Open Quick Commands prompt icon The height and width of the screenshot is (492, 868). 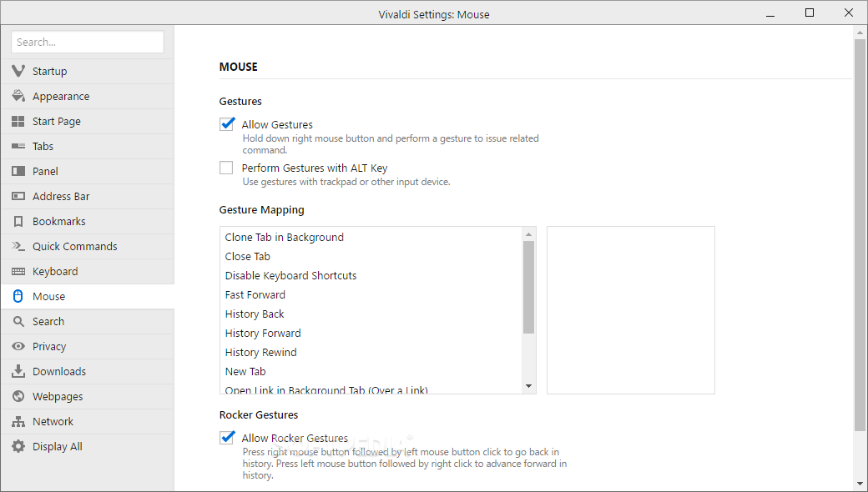click(18, 246)
